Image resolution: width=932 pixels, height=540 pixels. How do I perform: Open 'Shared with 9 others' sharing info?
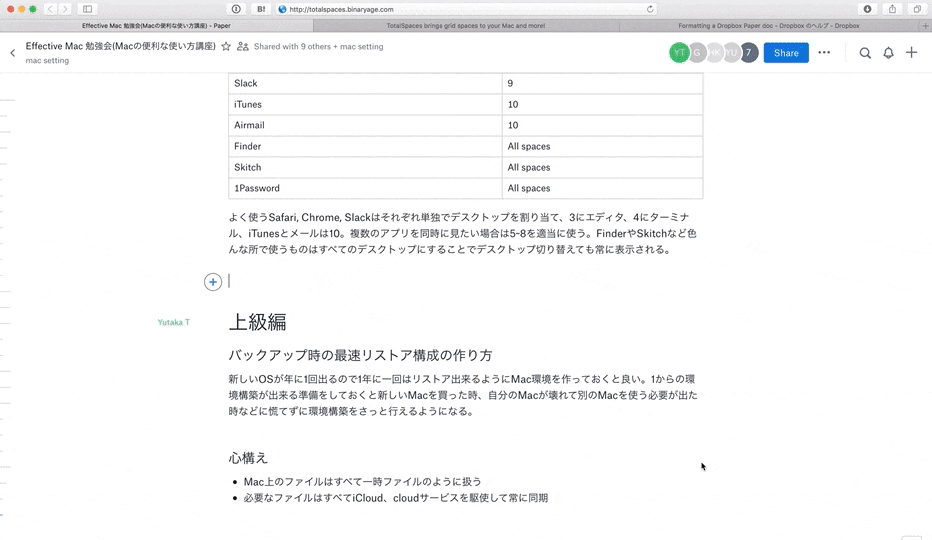point(319,46)
